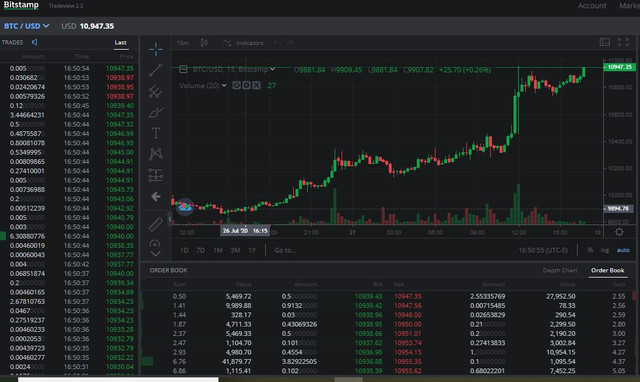Toggle auto scale mode

pyautogui.click(x=623, y=250)
